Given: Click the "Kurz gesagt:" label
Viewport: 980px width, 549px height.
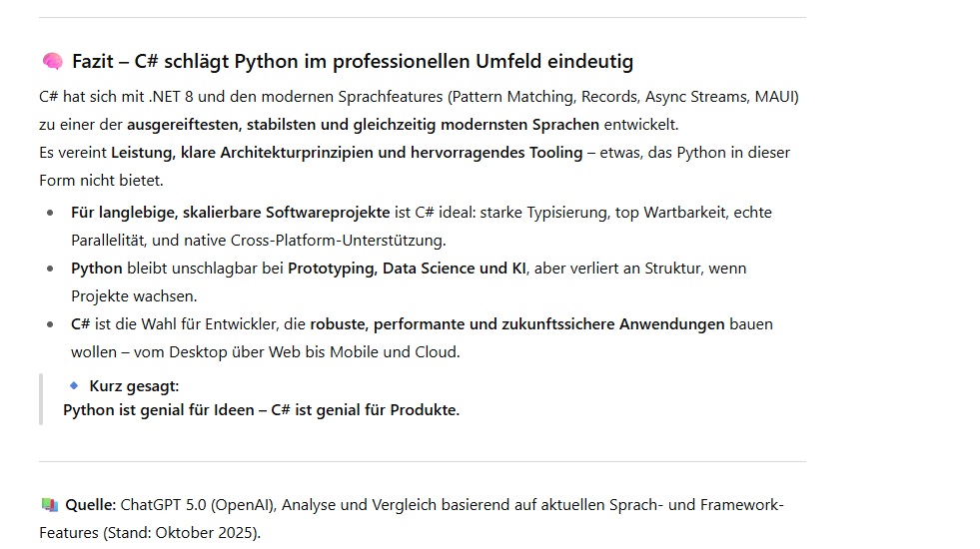Looking at the screenshot, I should (134, 386).
